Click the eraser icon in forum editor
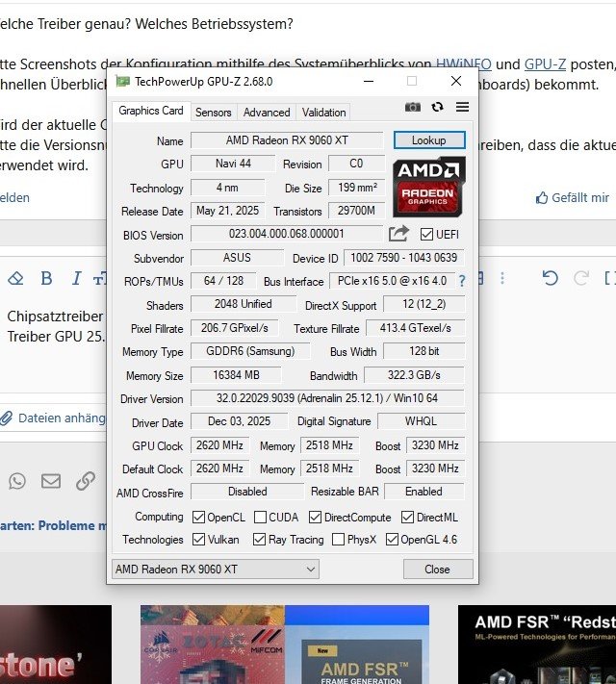This screenshot has height=684, width=616. point(15,278)
